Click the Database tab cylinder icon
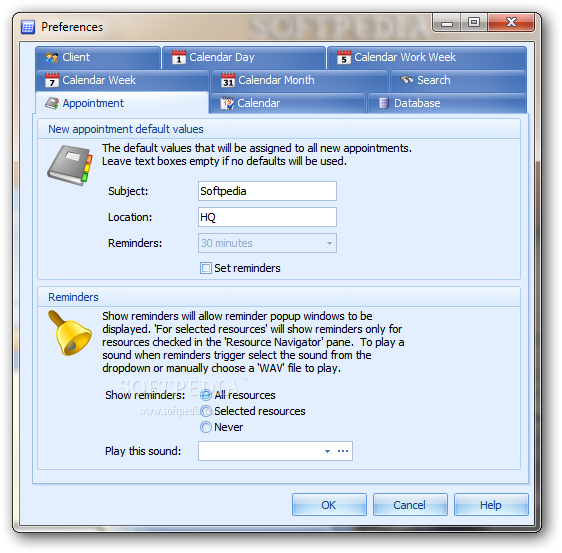 coord(384,103)
